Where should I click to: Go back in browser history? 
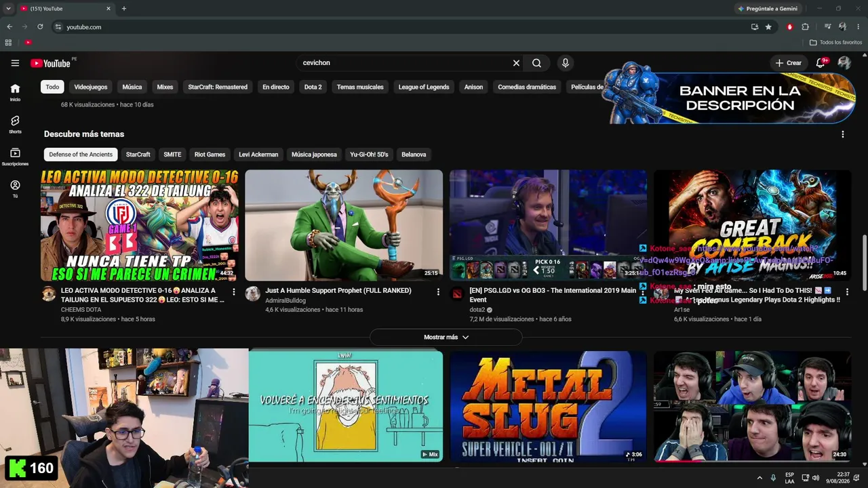(x=9, y=27)
